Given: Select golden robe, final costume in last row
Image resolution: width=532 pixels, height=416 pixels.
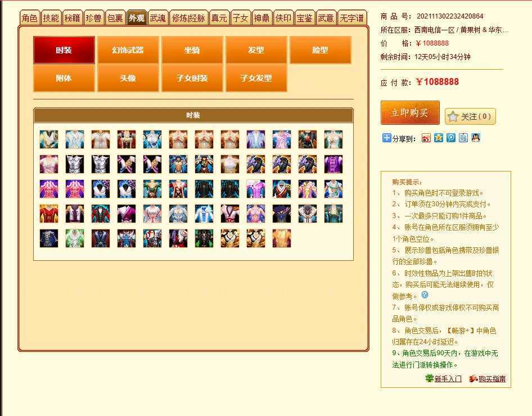Looking at the screenshot, I should point(282,238).
